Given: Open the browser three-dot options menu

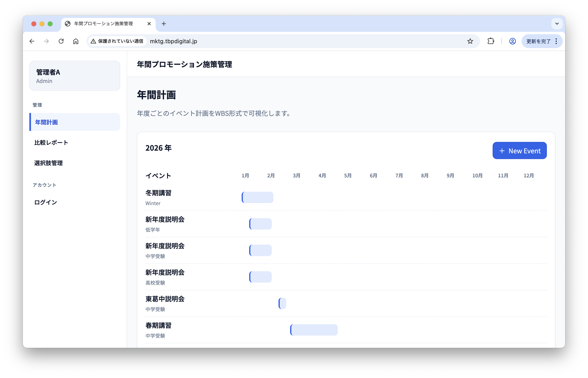Looking at the screenshot, I should tap(556, 41).
